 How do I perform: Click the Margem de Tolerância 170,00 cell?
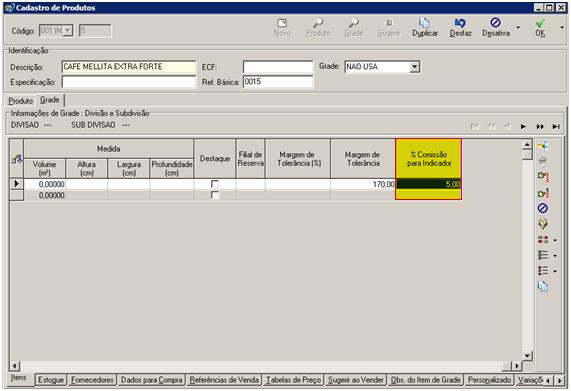click(363, 184)
